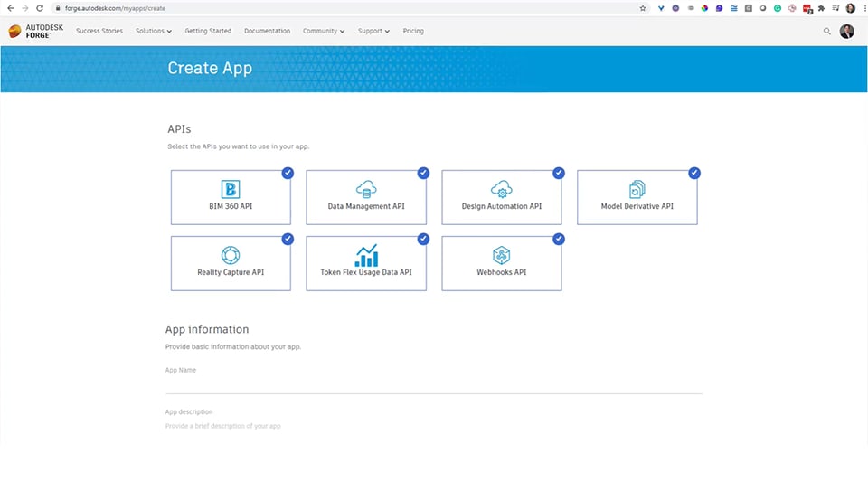Open the user profile avatar in navbar
Viewport: 868px width, 482px height.
click(846, 31)
